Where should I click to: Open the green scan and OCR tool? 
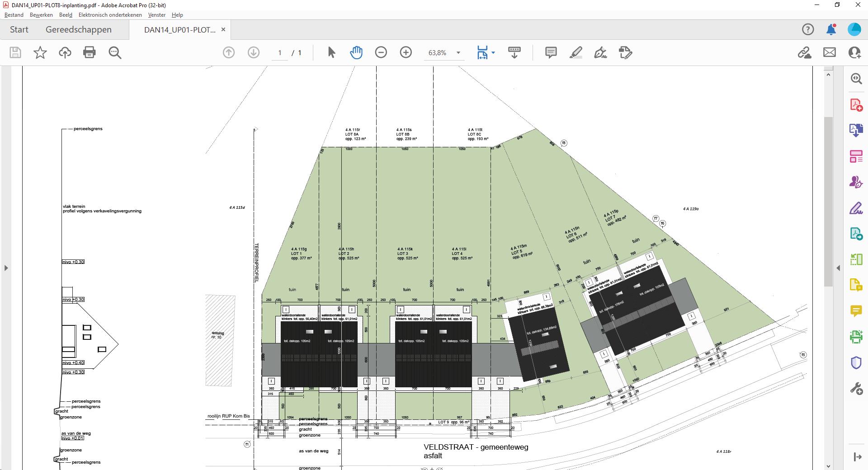click(x=856, y=337)
